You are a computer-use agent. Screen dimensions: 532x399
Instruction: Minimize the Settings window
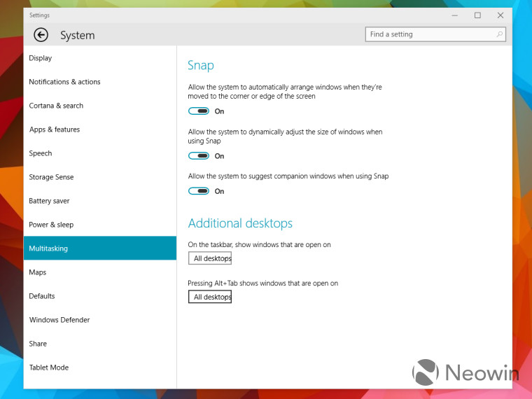[455, 15]
